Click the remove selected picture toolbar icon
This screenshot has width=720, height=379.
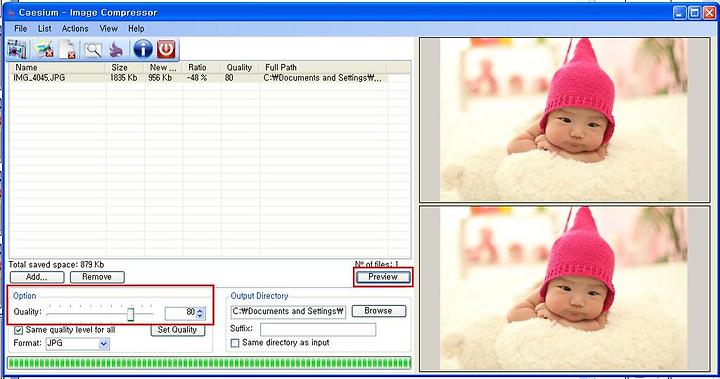point(44,49)
